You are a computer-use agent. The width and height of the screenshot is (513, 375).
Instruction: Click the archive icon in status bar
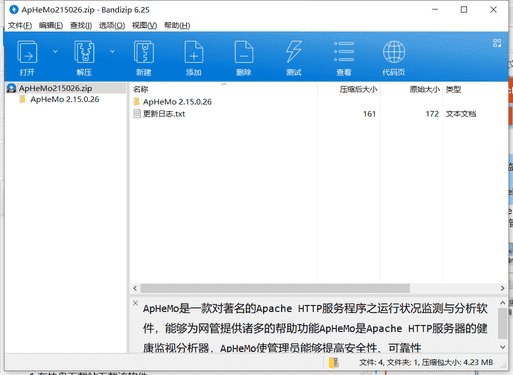pos(334,362)
